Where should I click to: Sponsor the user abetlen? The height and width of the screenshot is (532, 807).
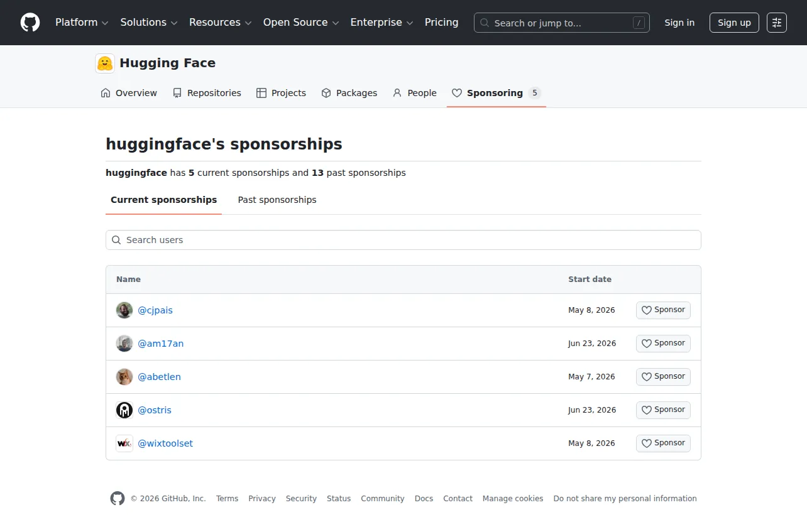[663, 377]
